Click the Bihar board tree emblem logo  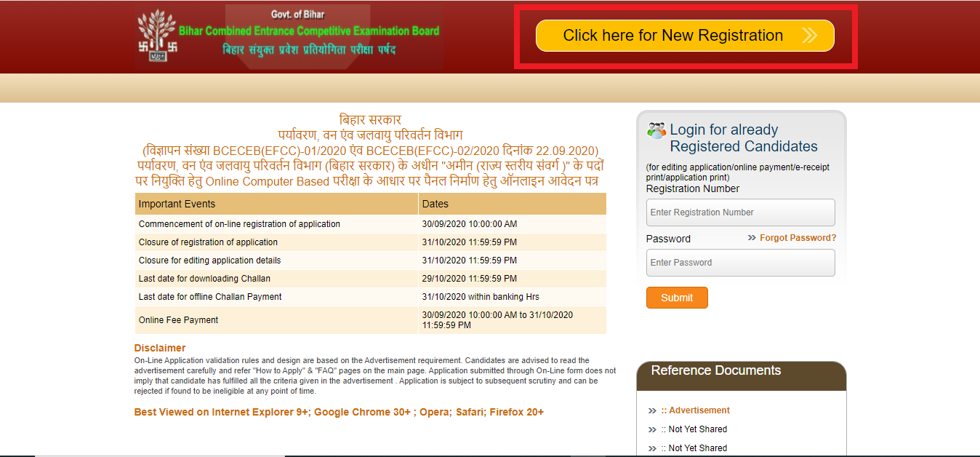point(157,35)
